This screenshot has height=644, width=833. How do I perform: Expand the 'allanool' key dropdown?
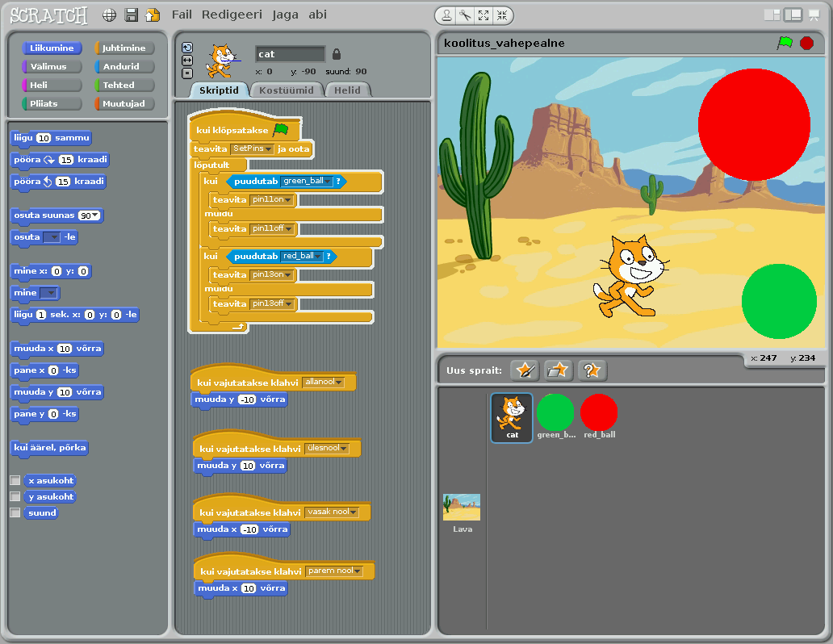338,383
